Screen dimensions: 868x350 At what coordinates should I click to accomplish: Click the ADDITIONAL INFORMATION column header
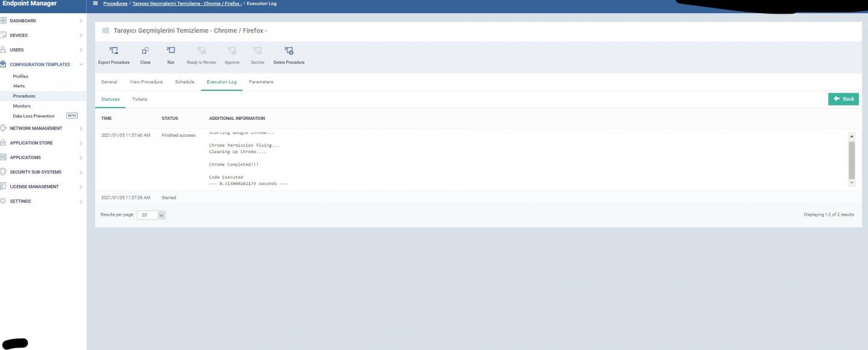[x=237, y=118]
